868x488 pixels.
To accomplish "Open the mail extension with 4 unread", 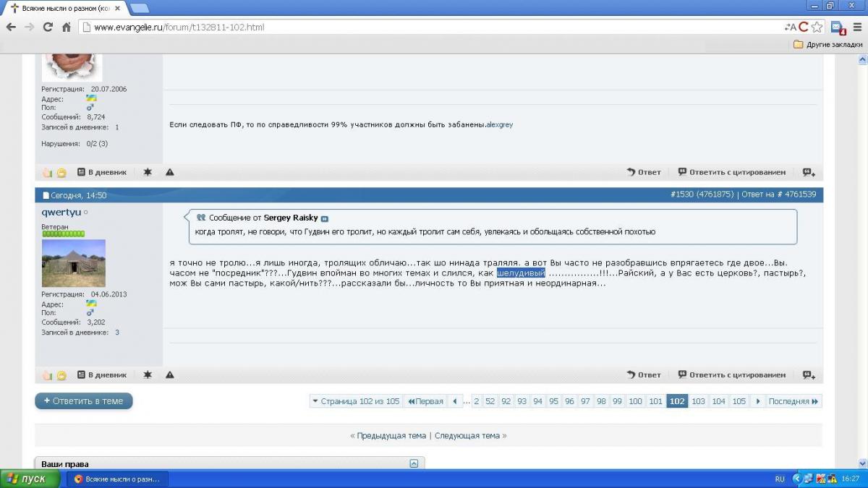I will [838, 27].
